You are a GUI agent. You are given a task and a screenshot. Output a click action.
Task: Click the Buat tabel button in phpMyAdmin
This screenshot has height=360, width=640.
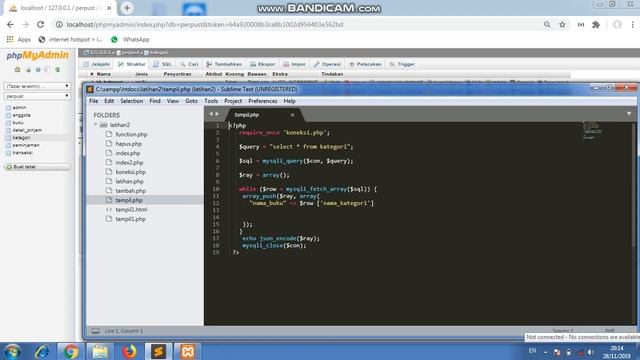[x=37, y=167]
